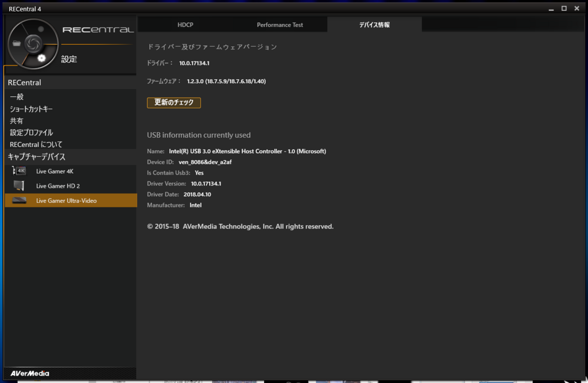Click the ドライバー及びファームウェアバージョン heading
The image size is (588, 383).
212,47
